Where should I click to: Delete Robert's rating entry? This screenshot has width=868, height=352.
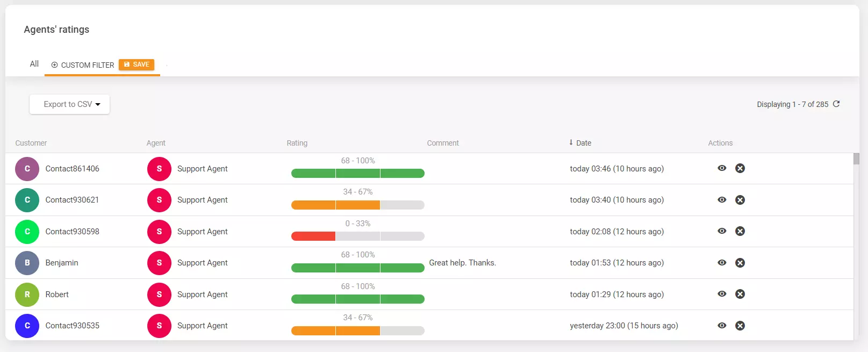click(740, 294)
